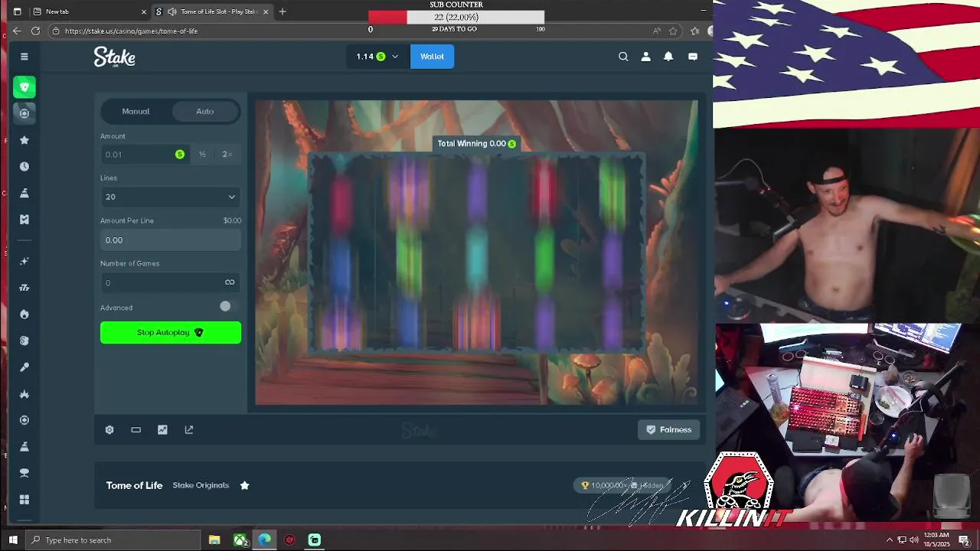This screenshot has width=980, height=551.
Task: Open the Stake hamburger sidebar menu
Action: pyautogui.click(x=24, y=57)
